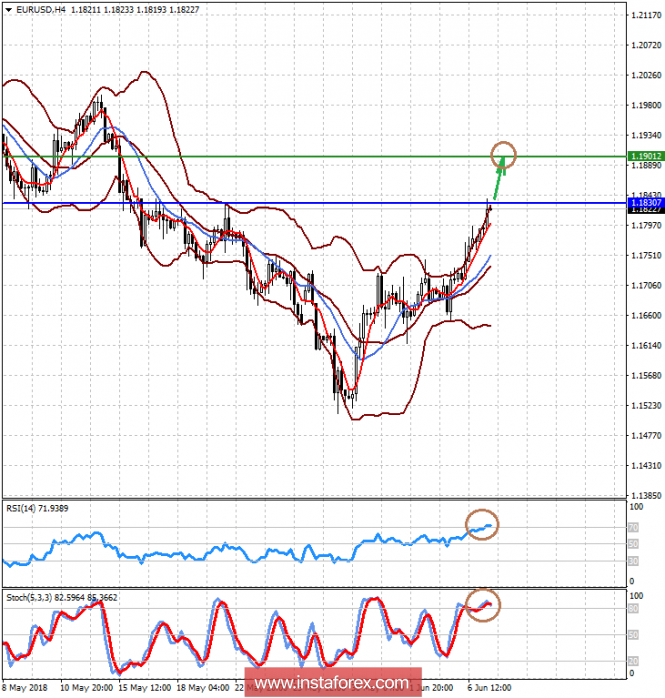Click the 1.13850 price axis value
The width and height of the screenshot is (665, 698).
[645, 496]
